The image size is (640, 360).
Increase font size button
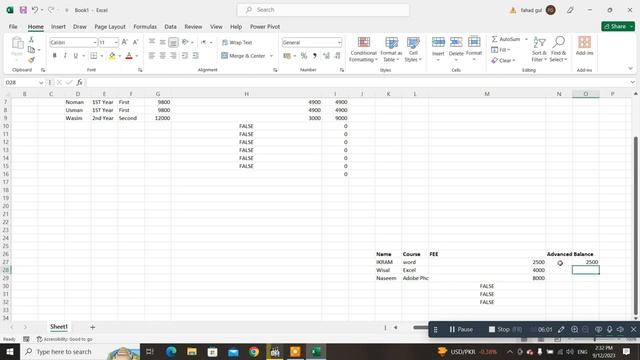125,42
